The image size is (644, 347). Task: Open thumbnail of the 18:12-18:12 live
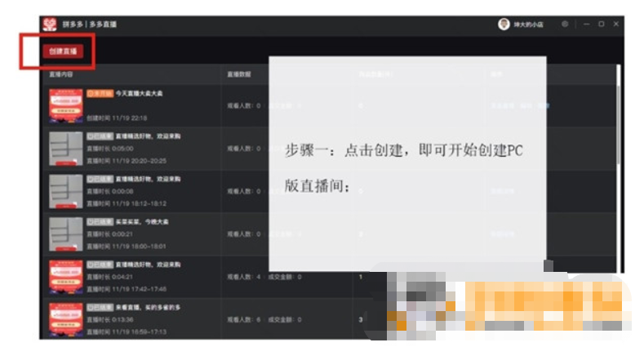pos(66,191)
